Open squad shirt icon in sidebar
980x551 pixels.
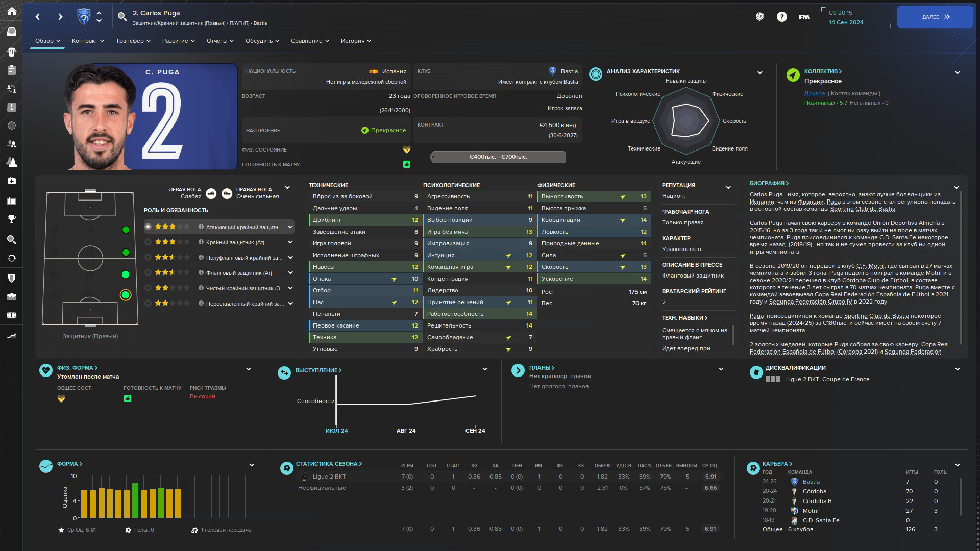click(12, 52)
